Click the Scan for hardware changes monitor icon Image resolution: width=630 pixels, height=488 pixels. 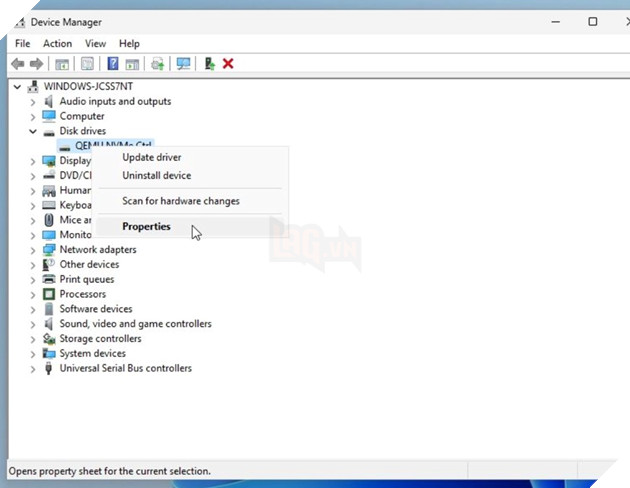point(183,63)
